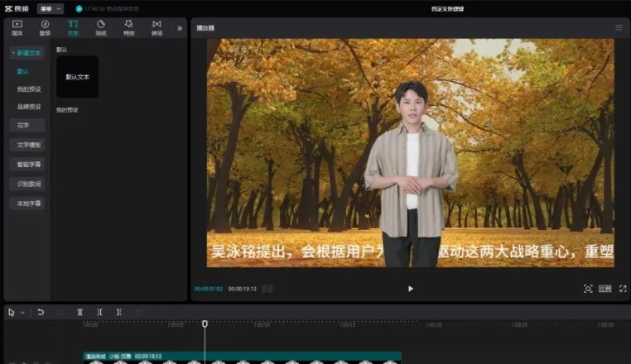Click the subtitle text in preview
Viewport: 631px width, 364px height.
click(x=412, y=251)
